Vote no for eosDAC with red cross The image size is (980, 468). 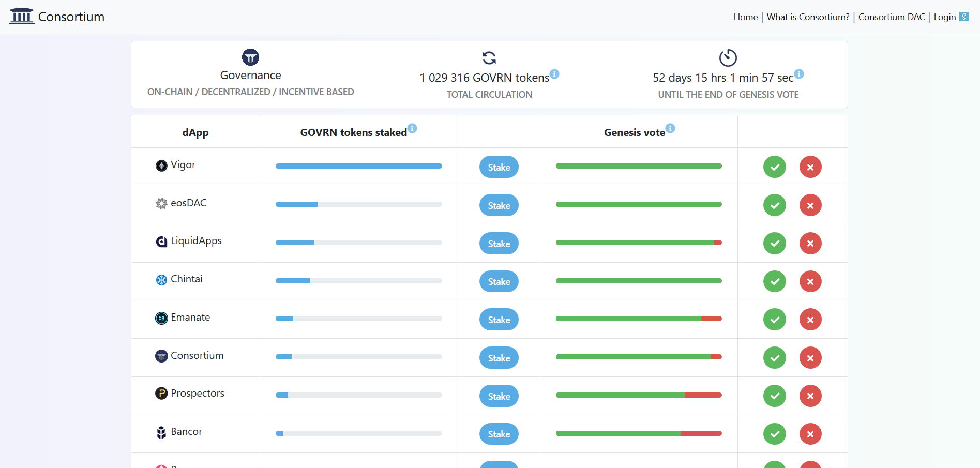tap(810, 205)
